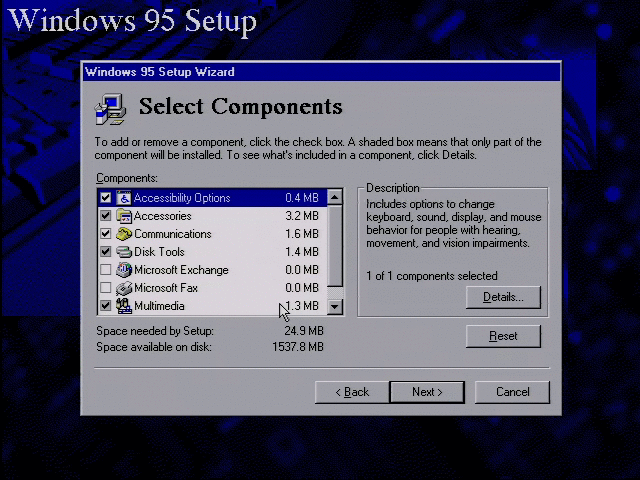
Task: Click the 24.9 MB space needed value
Action: [304, 331]
